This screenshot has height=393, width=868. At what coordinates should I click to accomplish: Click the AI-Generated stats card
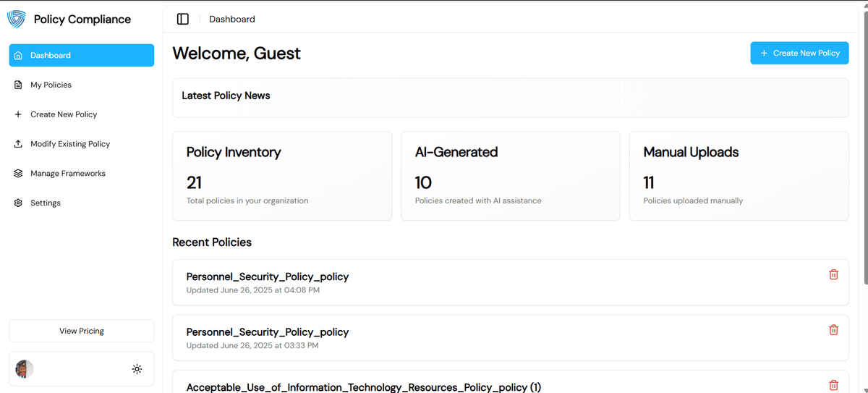[x=510, y=176]
